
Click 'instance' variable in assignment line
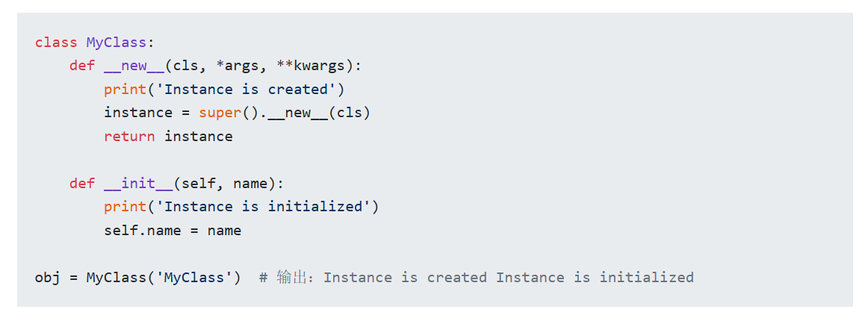[138, 112]
